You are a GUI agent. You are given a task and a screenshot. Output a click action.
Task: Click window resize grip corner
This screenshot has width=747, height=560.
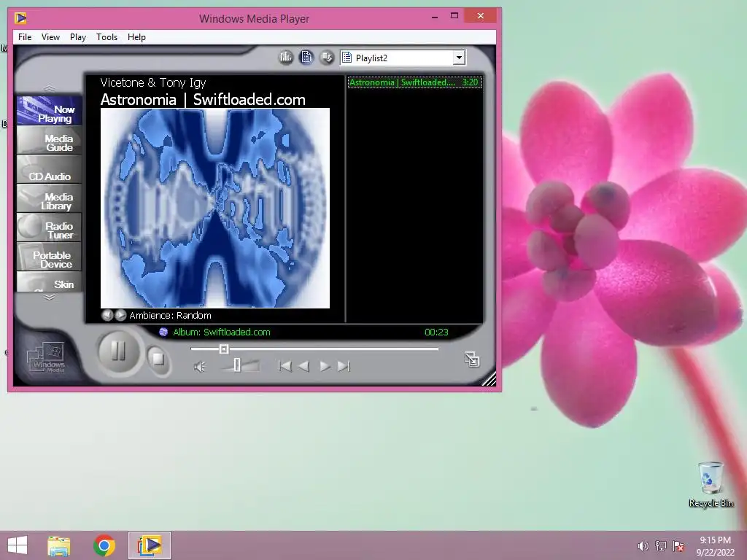(x=489, y=379)
